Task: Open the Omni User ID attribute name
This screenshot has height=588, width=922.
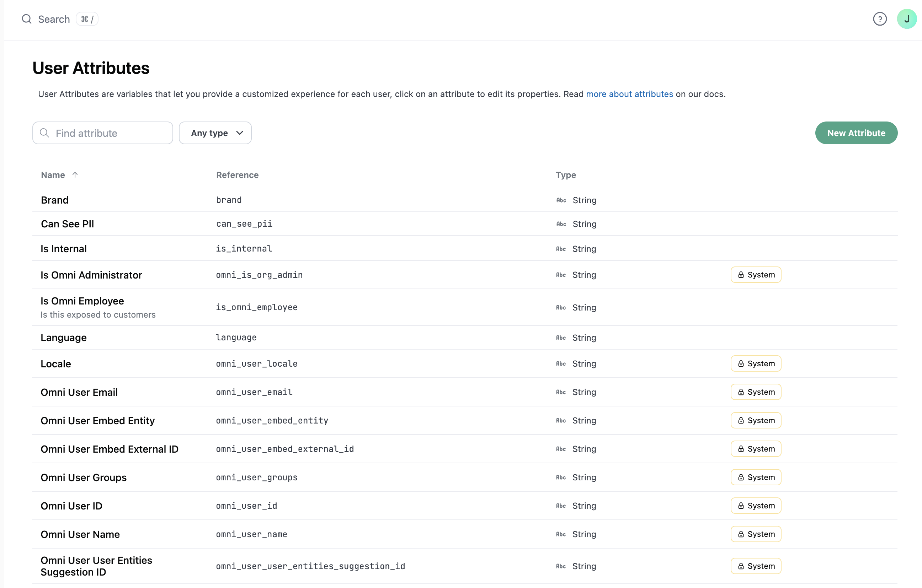Action: point(71,506)
